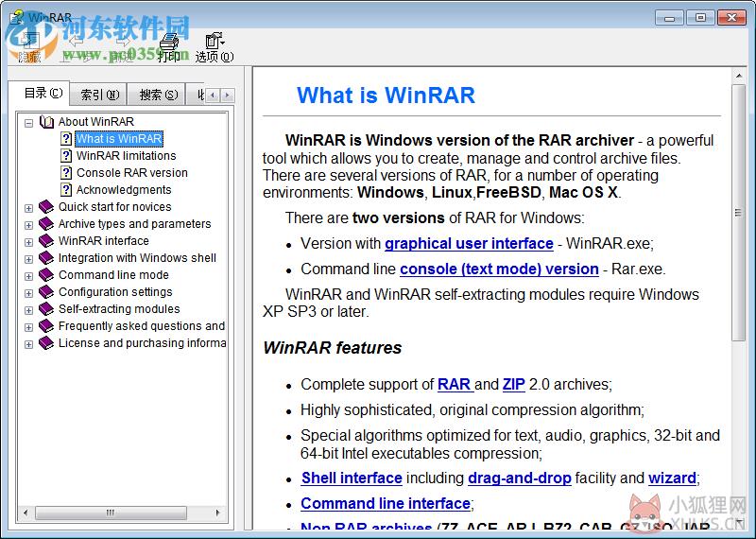Screen dimensions: 756x539
Task: Minimize the WinRAR help window
Action: tap(669, 18)
